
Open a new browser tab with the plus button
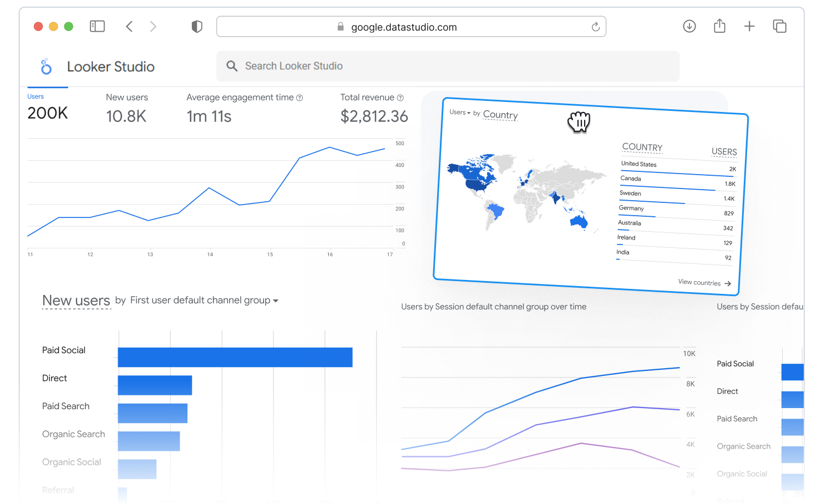(749, 26)
